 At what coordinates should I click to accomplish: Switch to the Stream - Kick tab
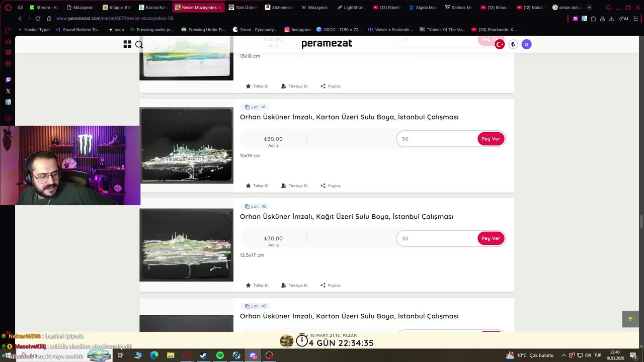point(44,8)
